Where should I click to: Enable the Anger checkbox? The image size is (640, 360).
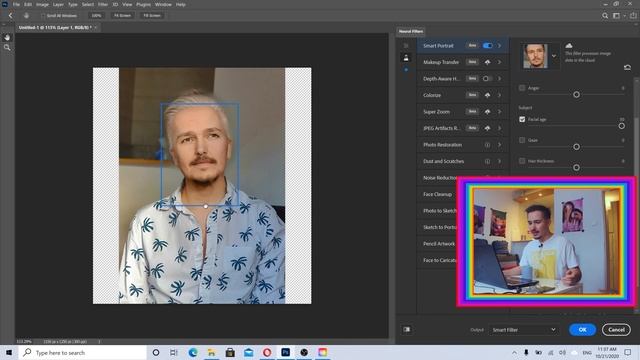(522, 88)
